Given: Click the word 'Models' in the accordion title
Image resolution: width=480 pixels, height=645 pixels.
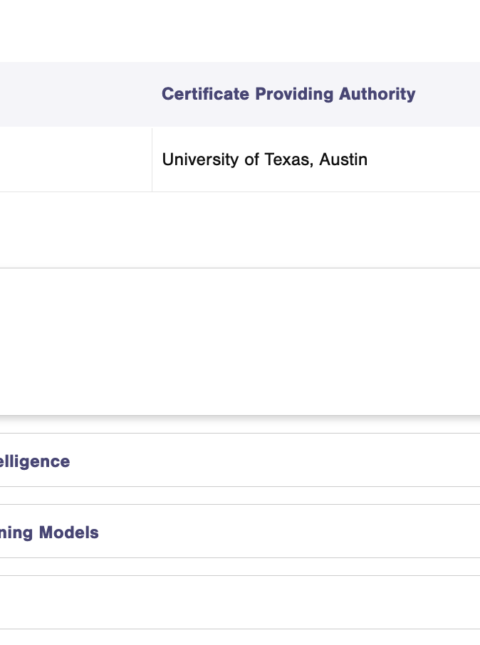Looking at the screenshot, I should tap(69, 532).
